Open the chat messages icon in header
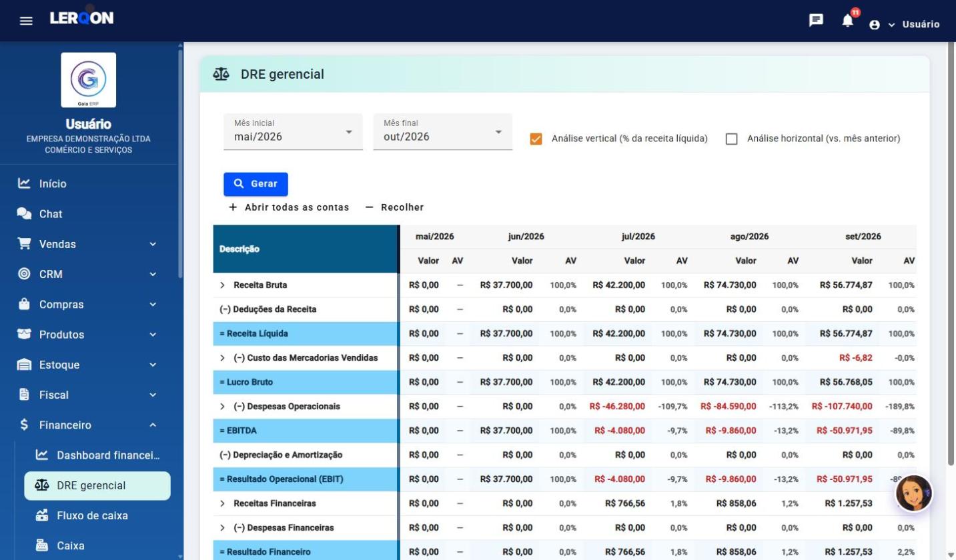956x560 pixels. coord(816,20)
